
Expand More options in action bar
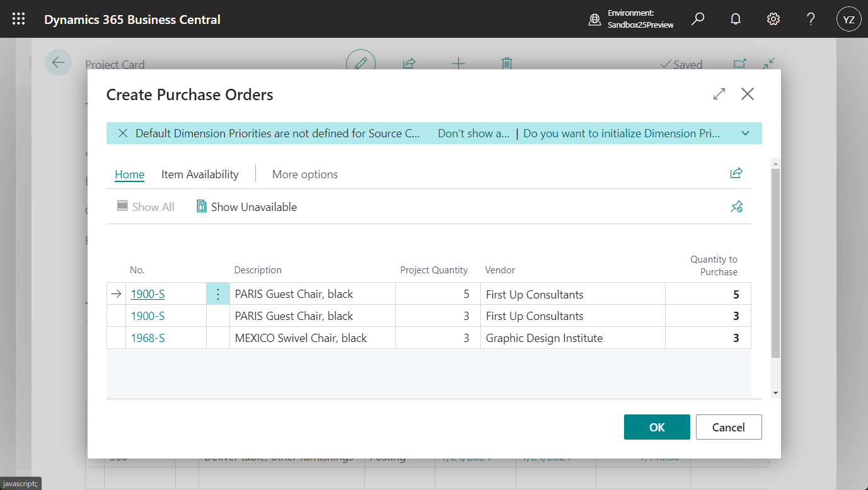pyautogui.click(x=304, y=174)
